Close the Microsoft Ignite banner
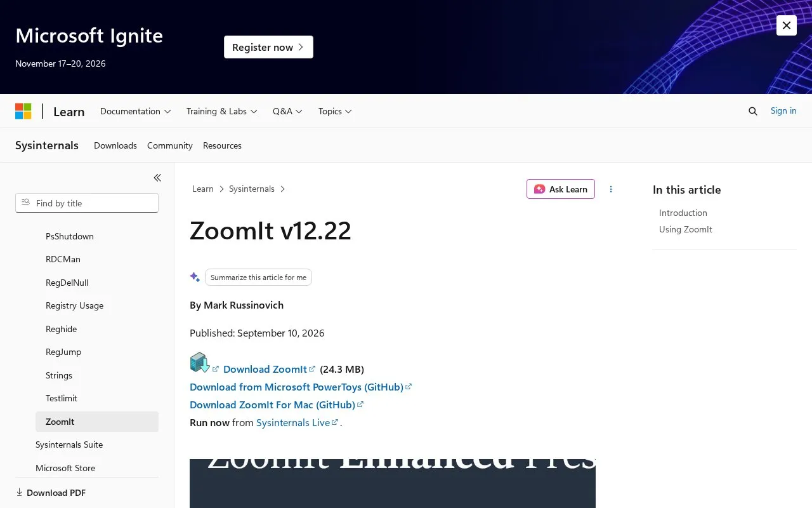Image resolution: width=812 pixels, height=508 pixels. click(x=787, y=25)
